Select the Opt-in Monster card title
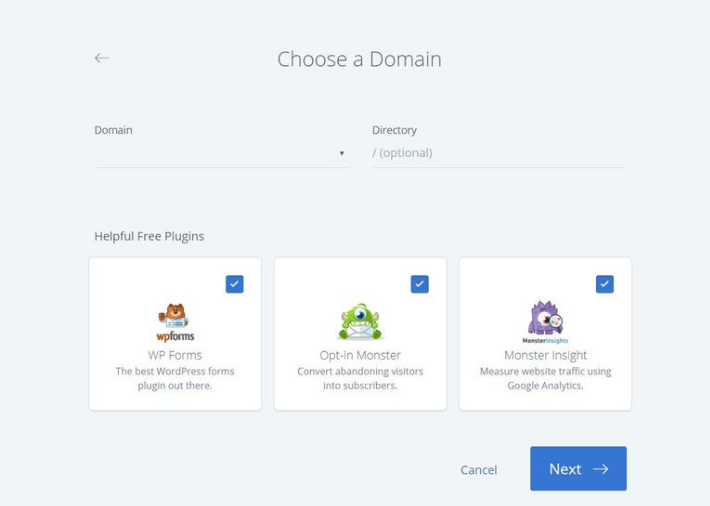The image size is (710, 506). (x=360, y=355)
